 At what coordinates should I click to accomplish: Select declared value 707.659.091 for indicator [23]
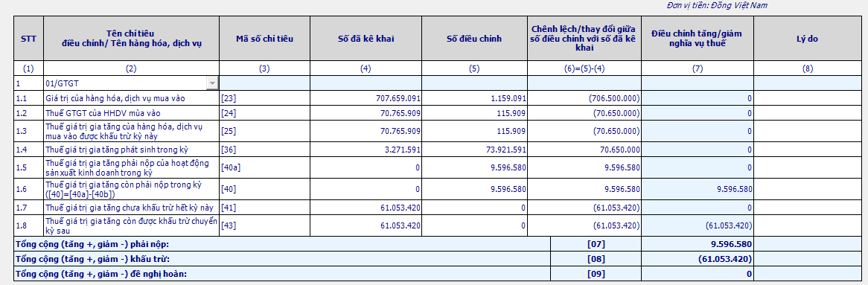click(366, 98)
